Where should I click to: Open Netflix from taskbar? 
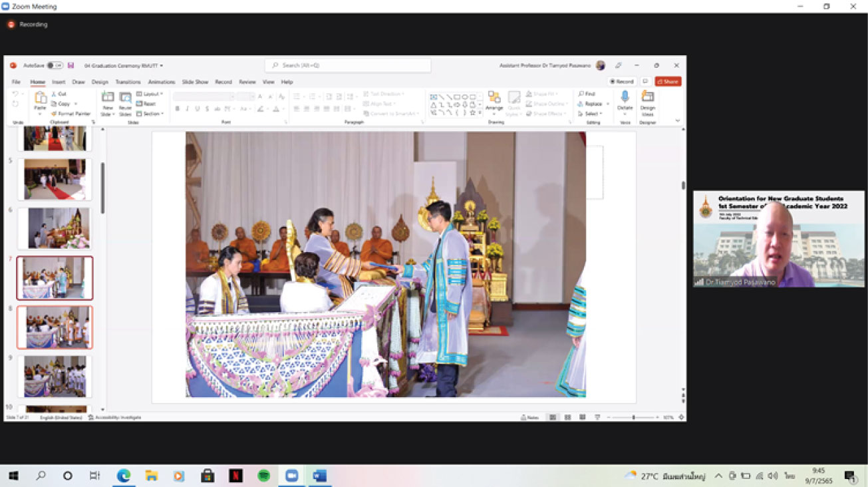(235, 476)
